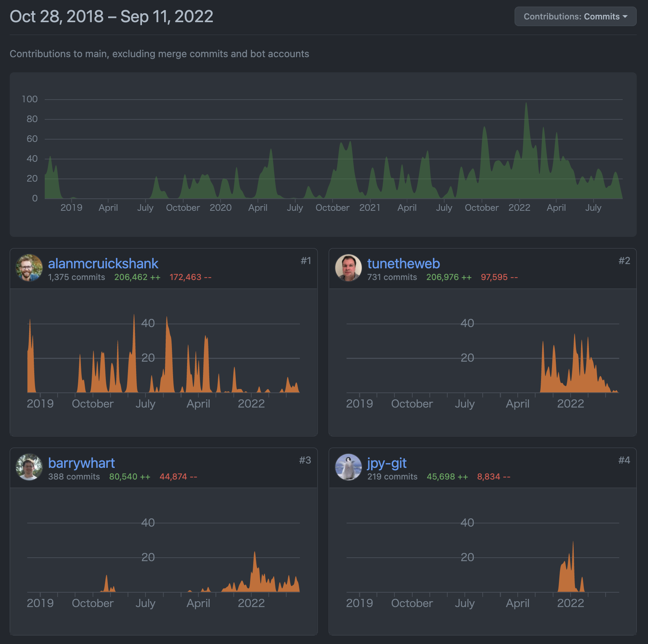Click the #3 rank marker on barrywhart's card
Image resolution: width=648 pixels, height=644 pixels.
pos(306,460)
